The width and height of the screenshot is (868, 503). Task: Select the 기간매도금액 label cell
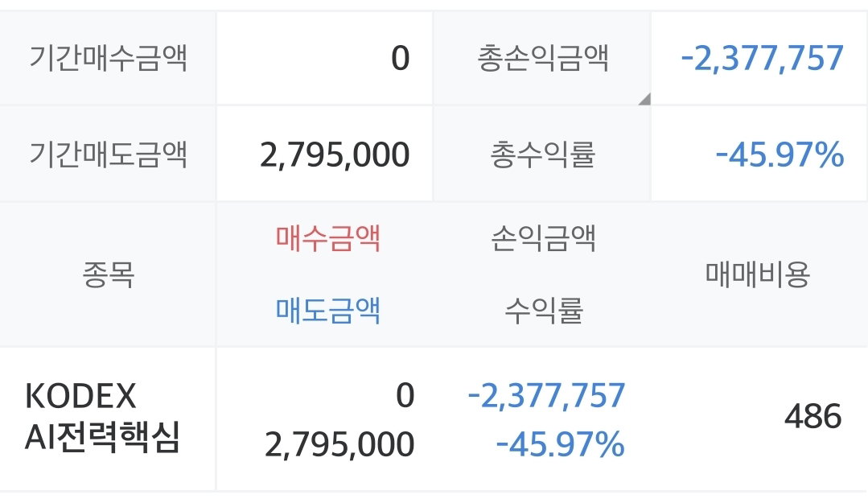tap(108, 154)
